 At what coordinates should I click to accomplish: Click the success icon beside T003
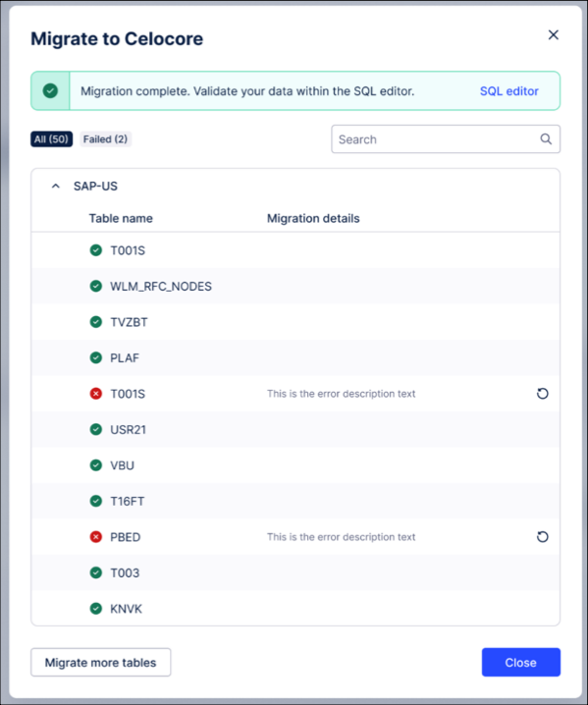tap(96, 572)
